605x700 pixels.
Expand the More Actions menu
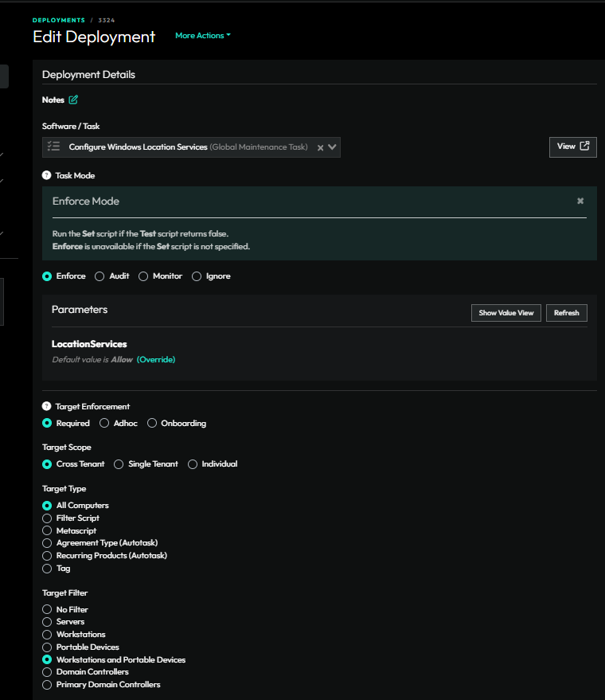(x=202, y=36)
